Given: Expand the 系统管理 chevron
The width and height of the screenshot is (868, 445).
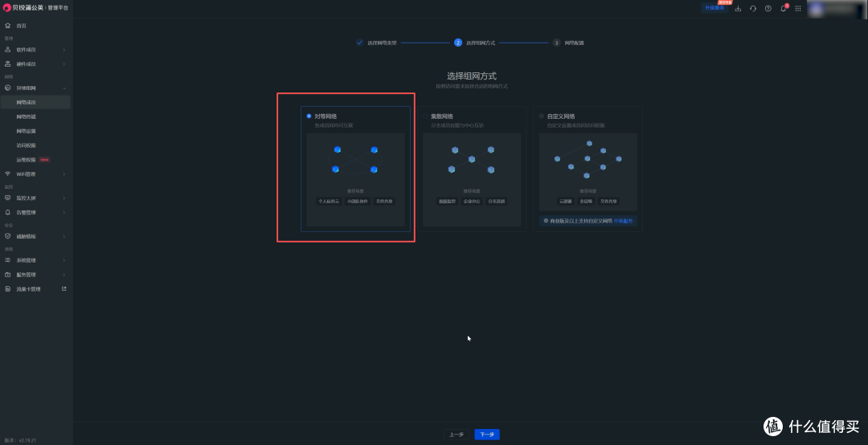Looking at the screenshot, I should 64,260.
